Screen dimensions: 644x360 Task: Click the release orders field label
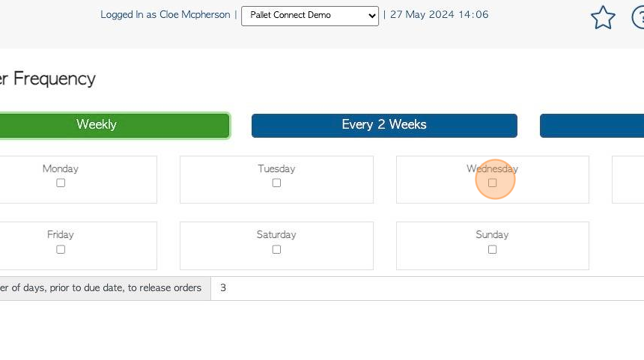[100, 288]
